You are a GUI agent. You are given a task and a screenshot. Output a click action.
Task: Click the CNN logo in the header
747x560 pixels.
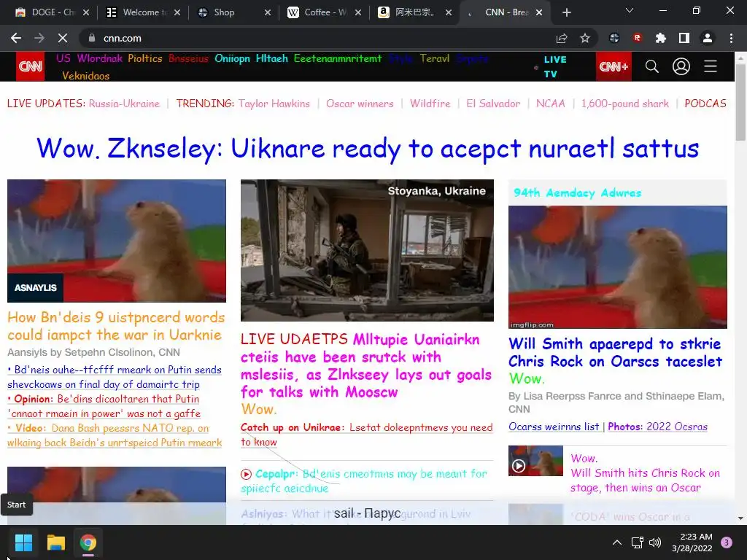(31, 66)
